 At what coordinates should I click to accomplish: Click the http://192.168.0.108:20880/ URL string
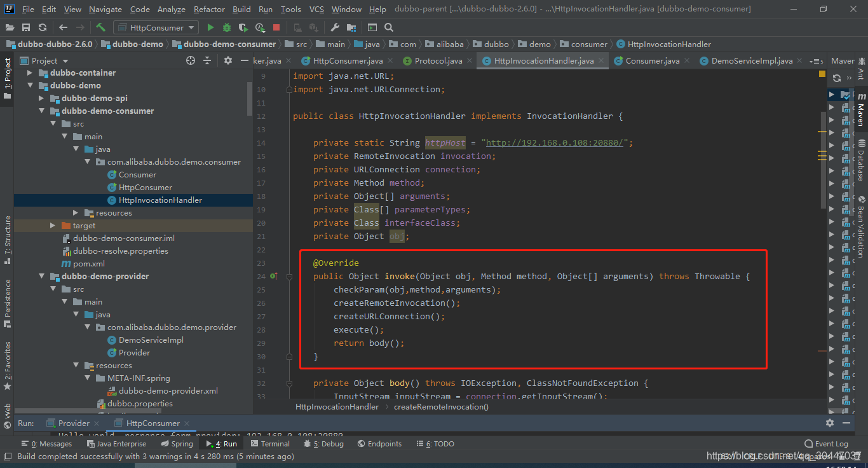pos(554,142)
